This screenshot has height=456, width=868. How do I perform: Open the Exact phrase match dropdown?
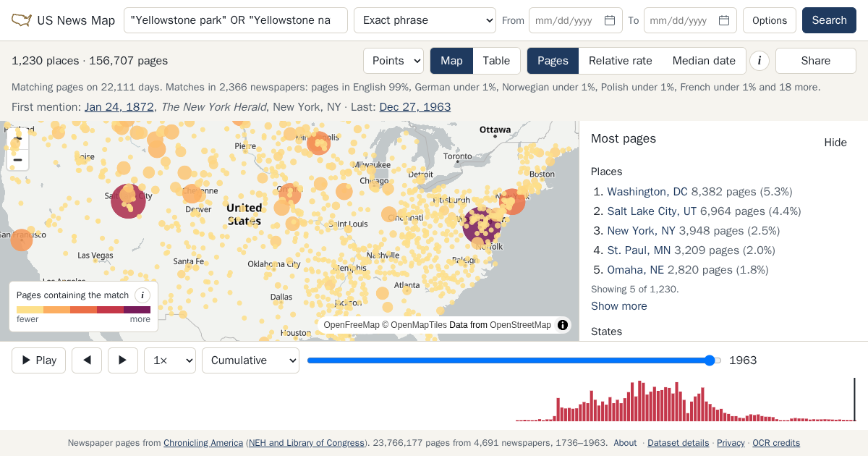(425, 20)
